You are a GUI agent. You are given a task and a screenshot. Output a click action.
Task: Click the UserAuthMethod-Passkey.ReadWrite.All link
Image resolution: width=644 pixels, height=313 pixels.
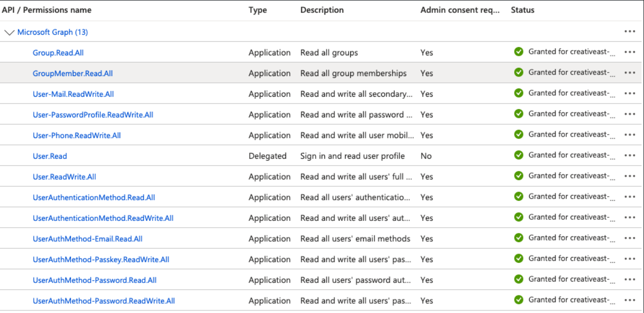101,260
